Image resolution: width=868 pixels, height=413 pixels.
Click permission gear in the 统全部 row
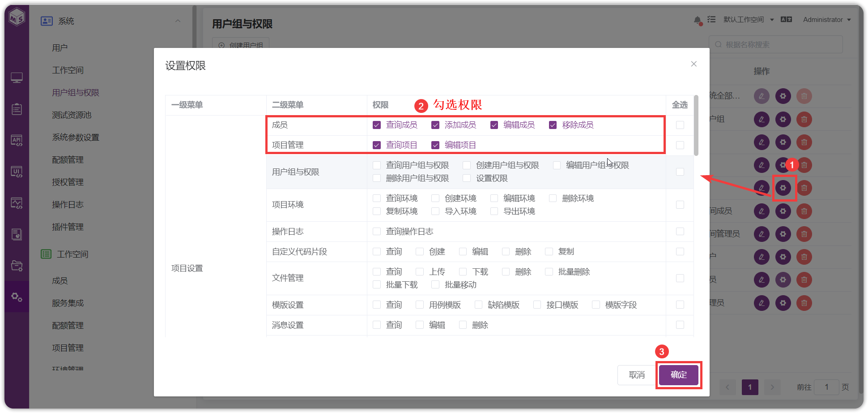tap(783, 96)
